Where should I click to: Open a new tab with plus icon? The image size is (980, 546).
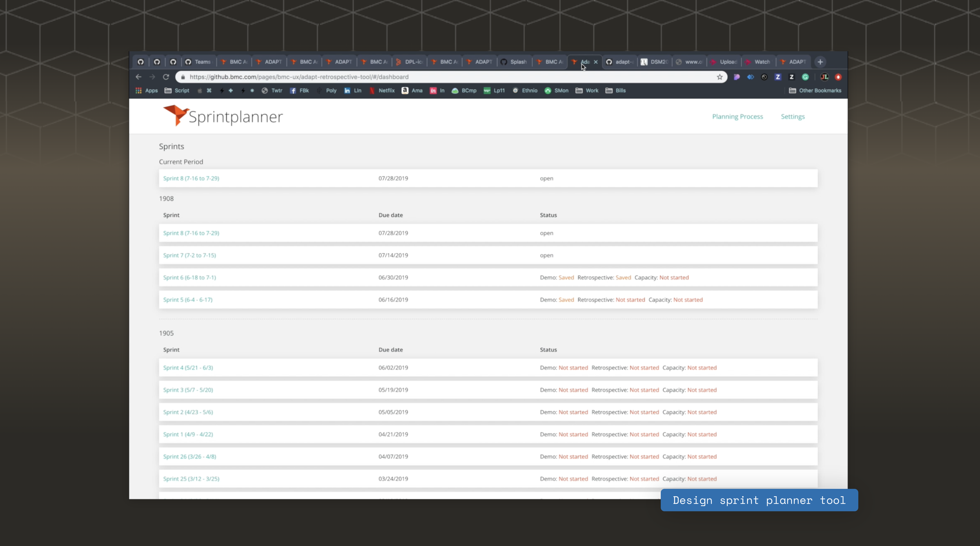coord(820,62)
